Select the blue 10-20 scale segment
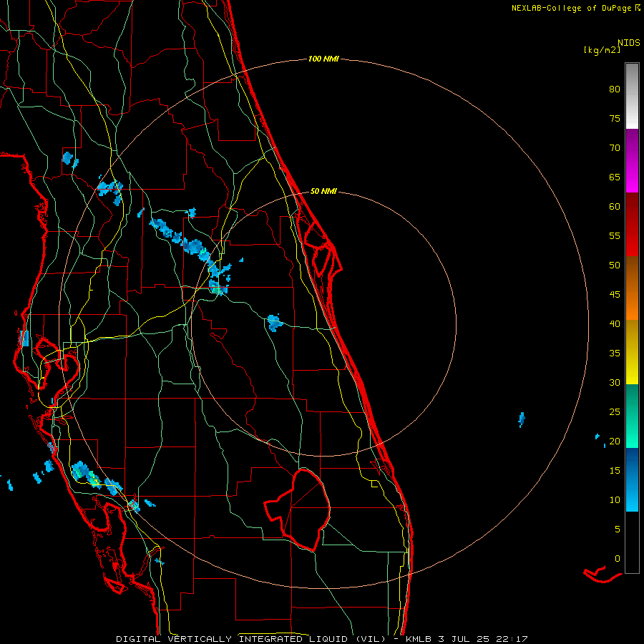Viewport: 644px width, 644px height. (632, 479)
